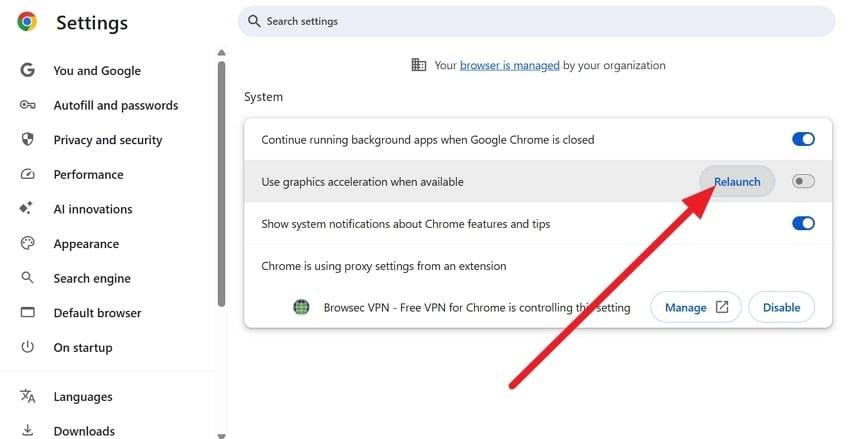
Task: Click the speedometer icon for Performance
Action: click(x=27, y=174)
